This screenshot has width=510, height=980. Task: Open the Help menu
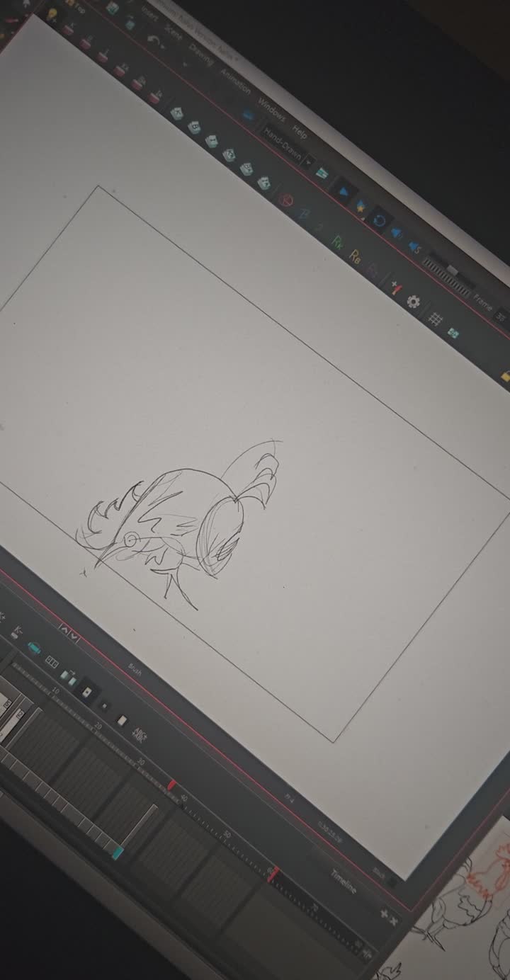300,132
